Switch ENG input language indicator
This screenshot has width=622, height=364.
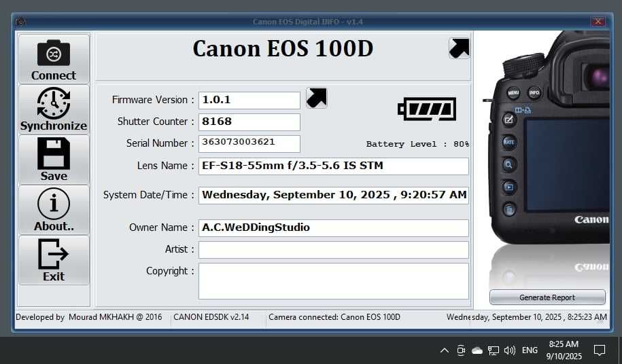coord(530,350)
